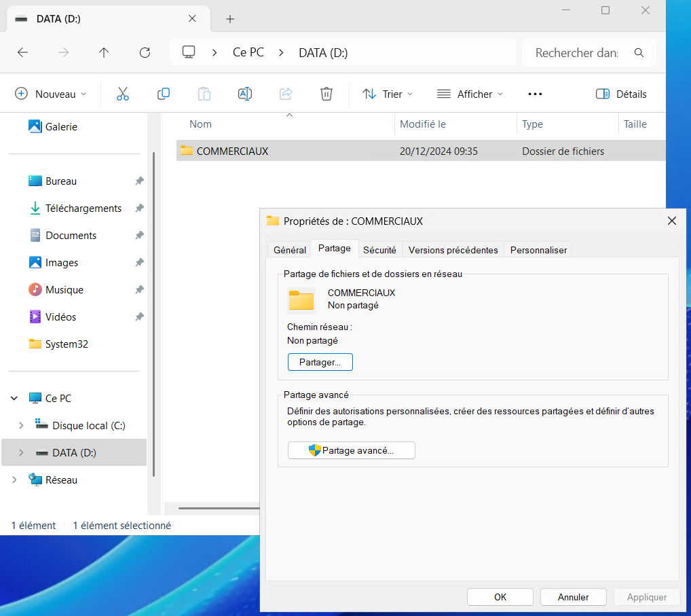
Task: Open the Versions précédentes tab
Action: (453, 250)
